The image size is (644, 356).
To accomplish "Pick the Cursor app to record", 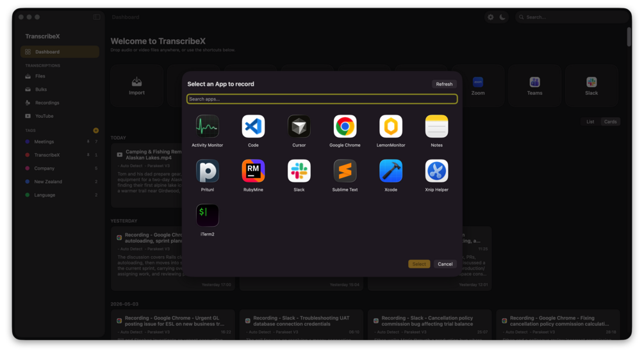I will coord(299,126).
